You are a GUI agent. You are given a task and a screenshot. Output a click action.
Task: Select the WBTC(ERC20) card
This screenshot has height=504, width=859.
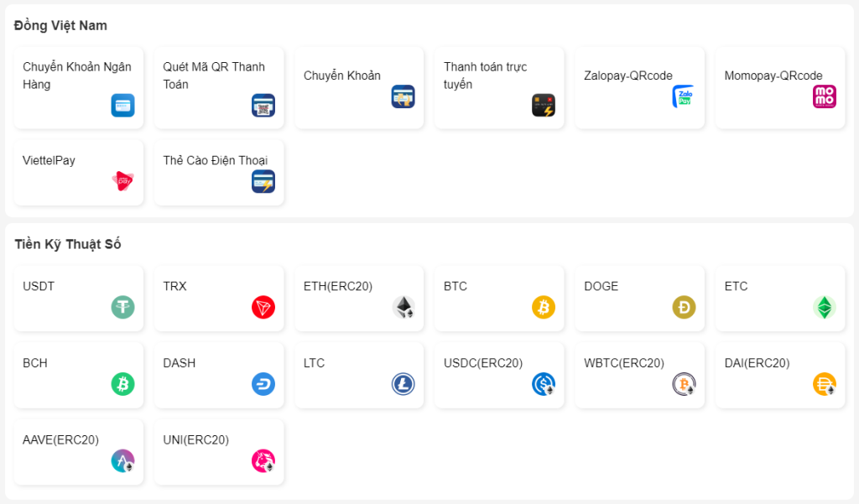pos(639,375)
